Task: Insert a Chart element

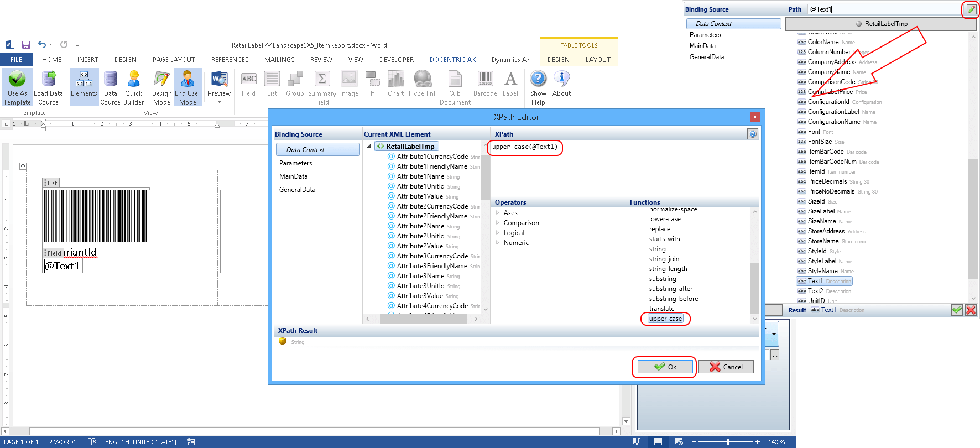Action: click(x=396, y=84)
